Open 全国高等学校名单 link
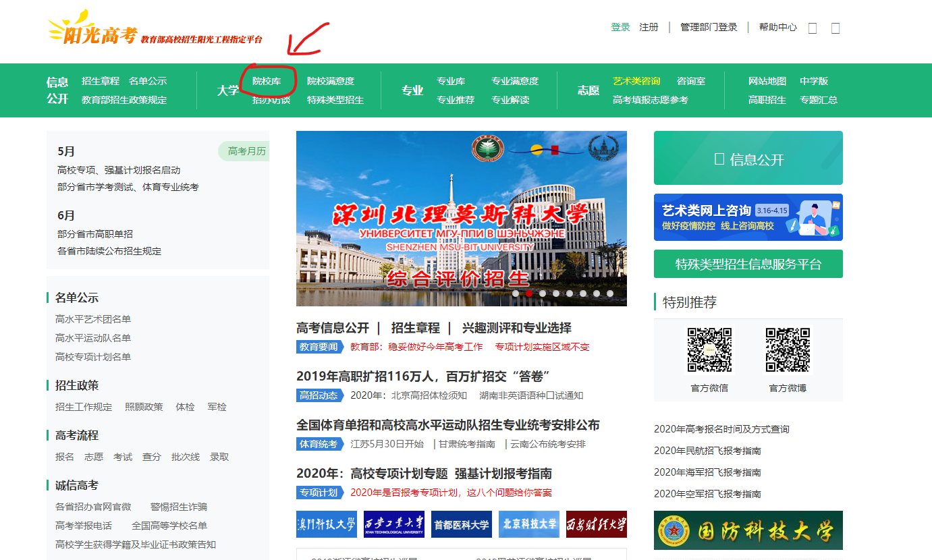Viewport: 932px width, 560px height. click(x=169, y=526)
